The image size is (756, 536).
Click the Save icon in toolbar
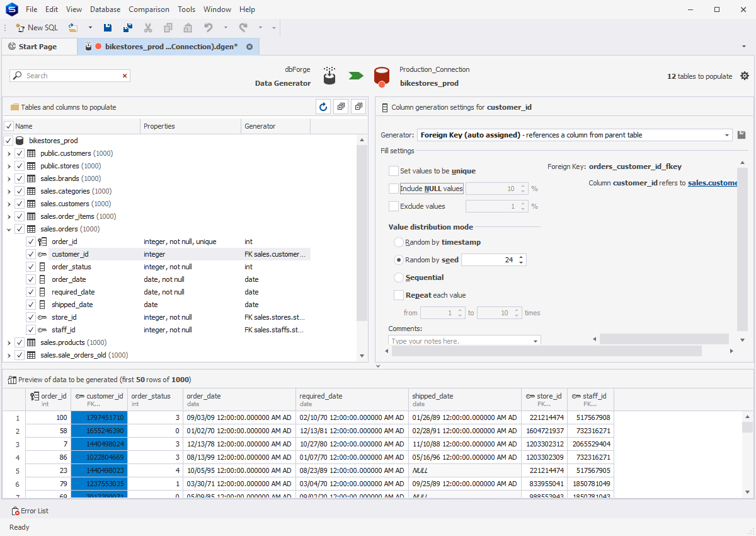click(x=108, y=28)
